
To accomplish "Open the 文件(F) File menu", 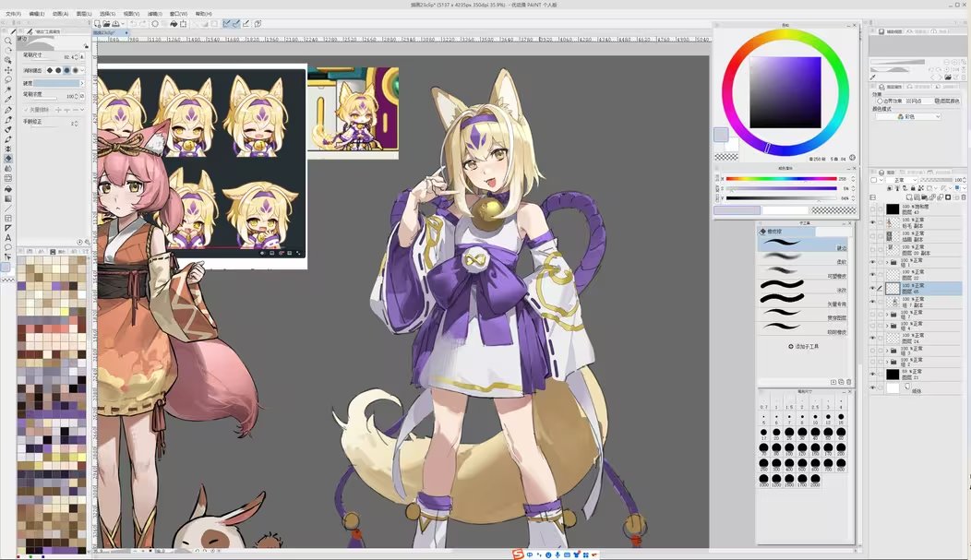I will tap(14, 14).
